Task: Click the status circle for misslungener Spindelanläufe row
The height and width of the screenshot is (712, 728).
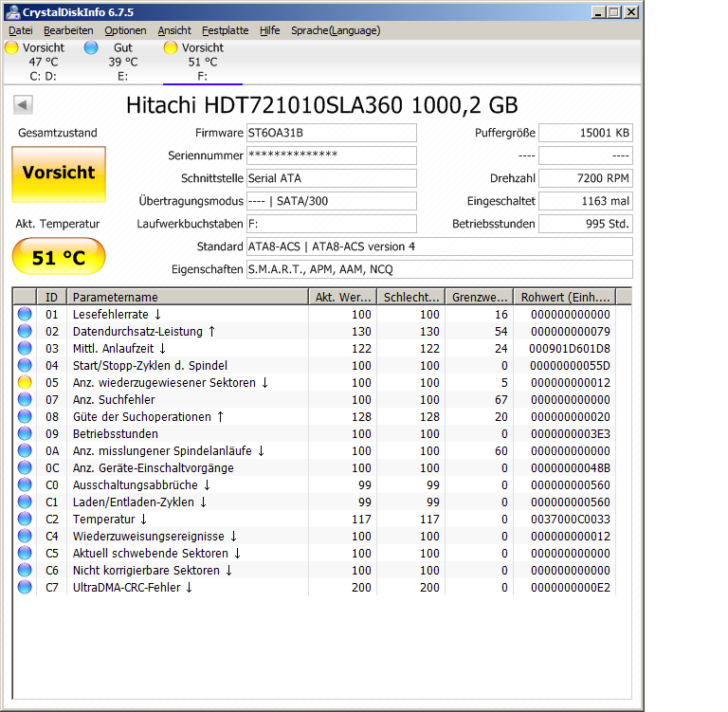Action: pyautogui.click(x=25, y=451)
